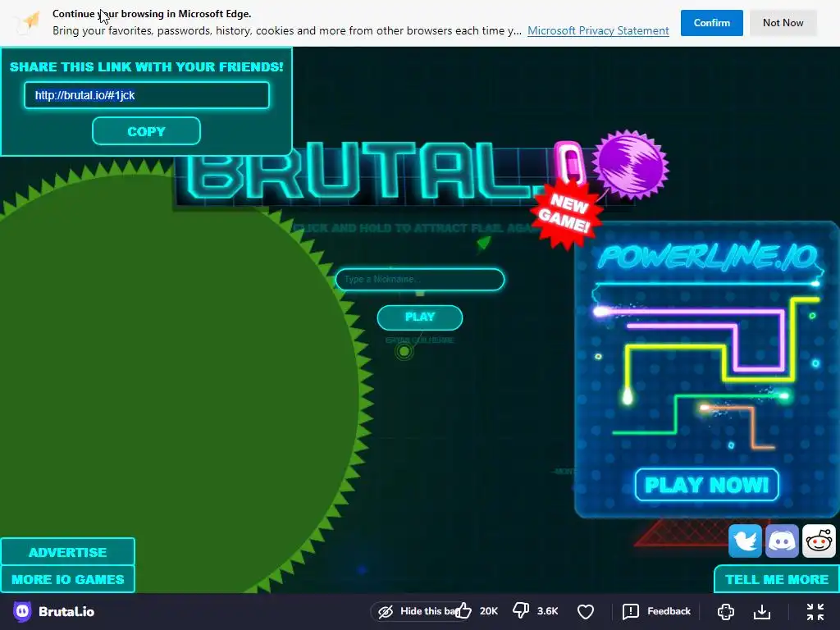Copy the share link with COPY button
The image size is (840, 630).
tap(146, 131)
